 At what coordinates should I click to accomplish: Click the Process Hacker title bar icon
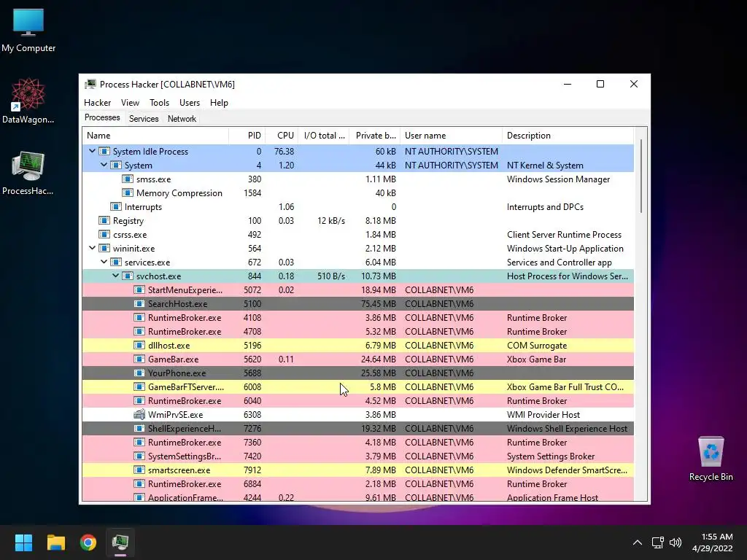(x=90, y=85)
